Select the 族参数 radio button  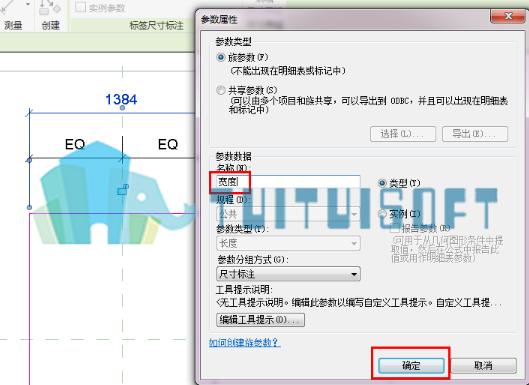coord(221,57)
